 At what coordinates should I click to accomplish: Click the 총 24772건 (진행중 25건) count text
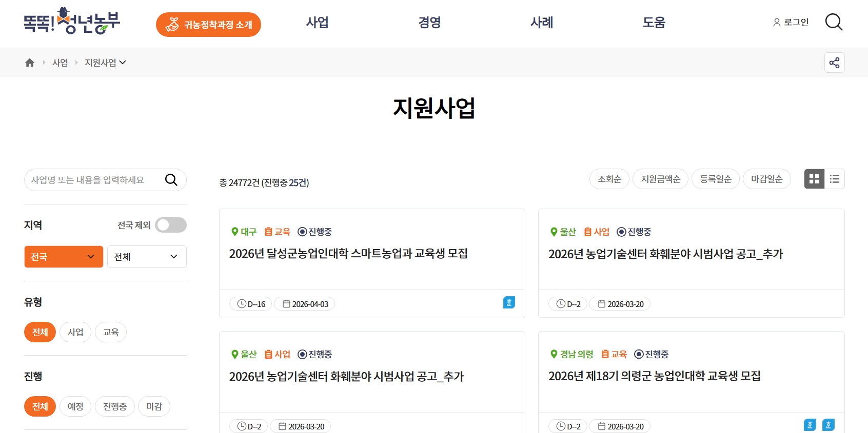click(264, 182)
